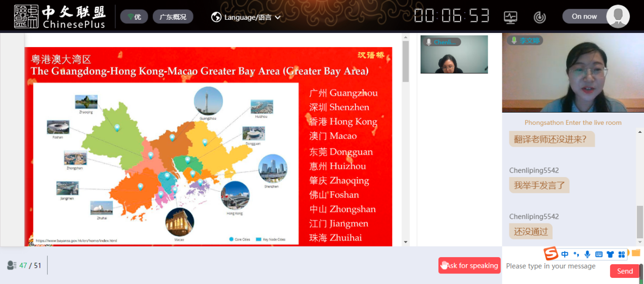Toggle Sogou punctuation mode
The image size is (644, 284).
pos(576,254)
